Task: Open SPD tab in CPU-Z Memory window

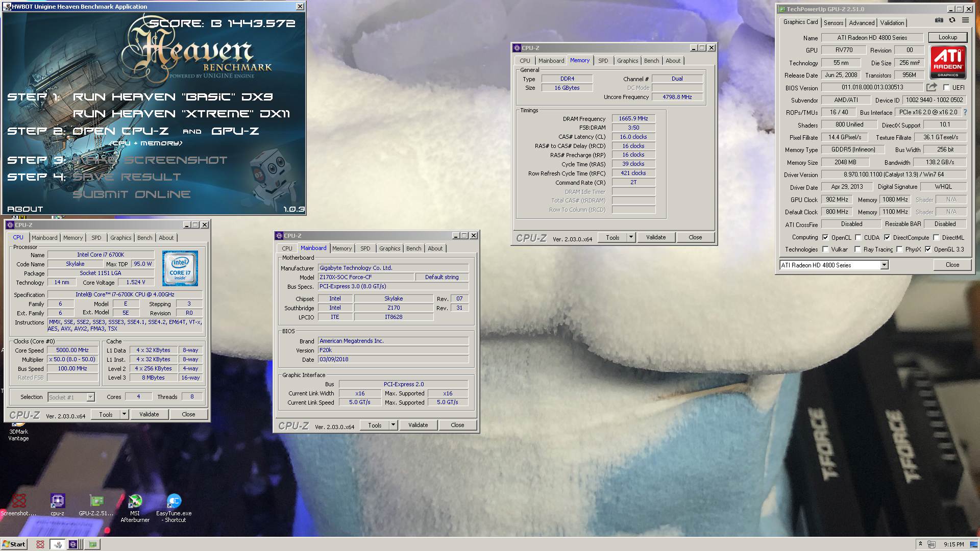Action: coord(603,61)
